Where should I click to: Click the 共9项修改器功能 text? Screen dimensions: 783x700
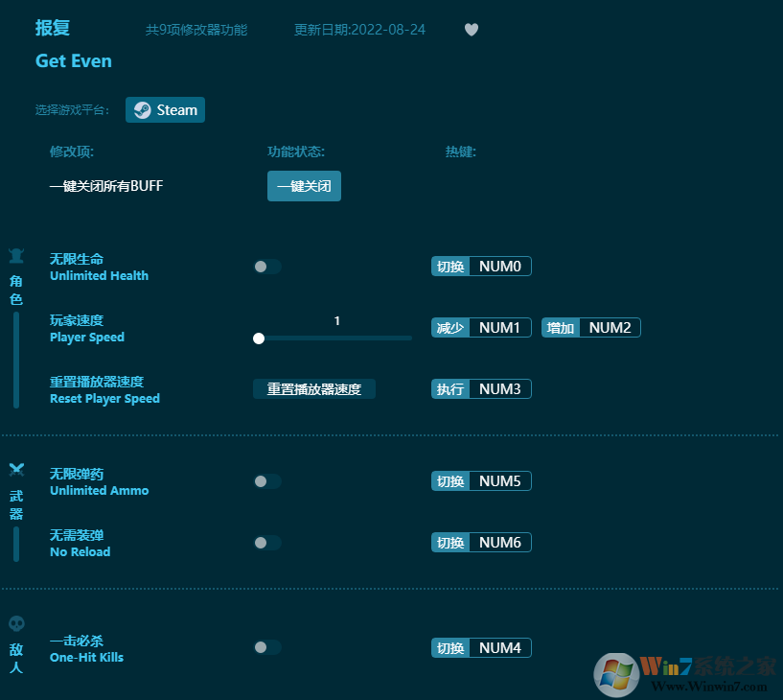pos(196,30)
